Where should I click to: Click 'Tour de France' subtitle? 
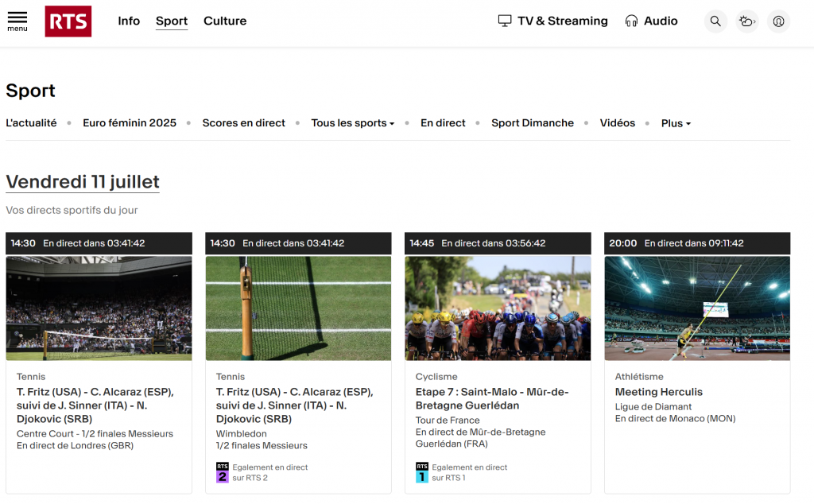point(448,420)
